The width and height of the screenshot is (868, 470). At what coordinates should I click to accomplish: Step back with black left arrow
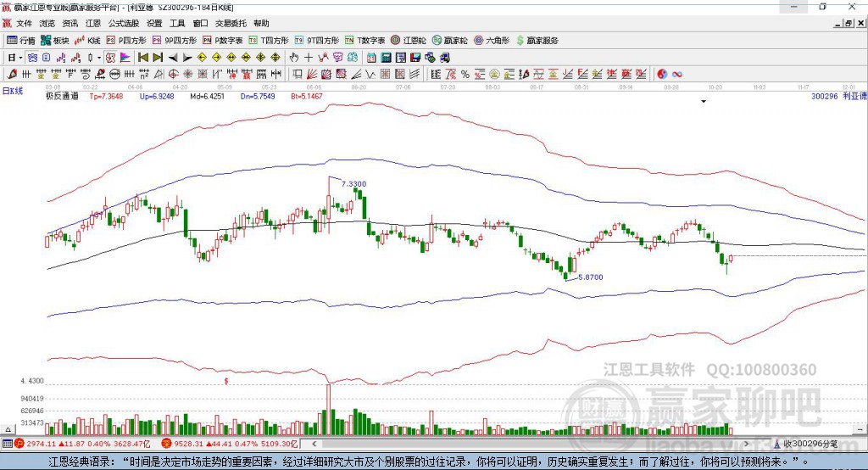[x=173, y=58]
